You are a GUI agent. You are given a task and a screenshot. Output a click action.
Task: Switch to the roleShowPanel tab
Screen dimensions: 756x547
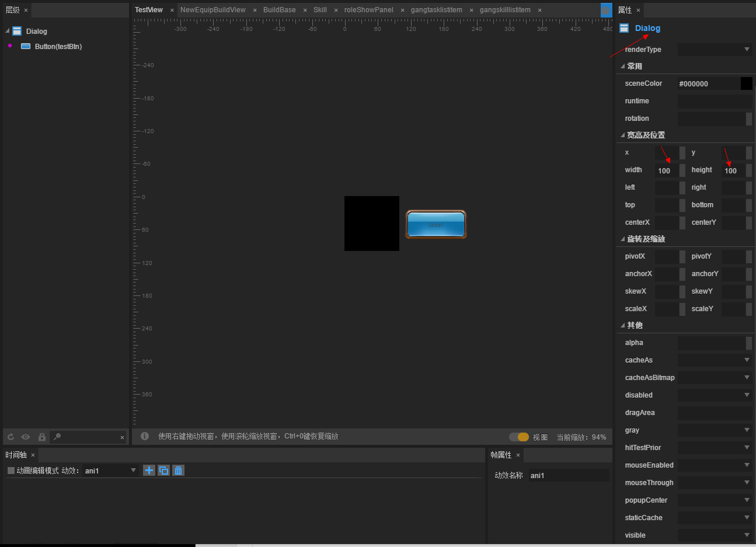coord(368,10)
